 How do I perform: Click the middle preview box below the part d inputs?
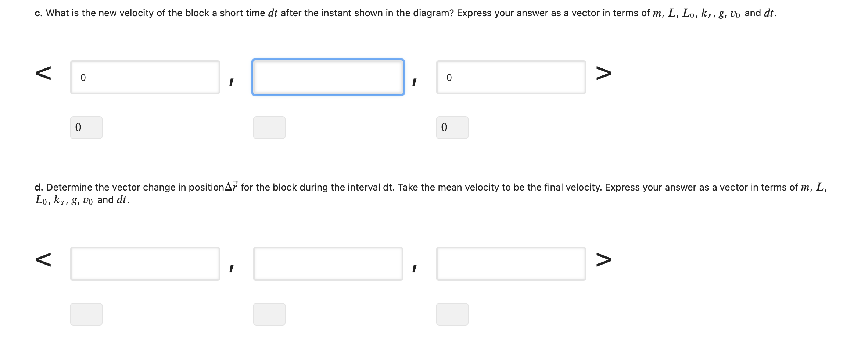(269, 313)
